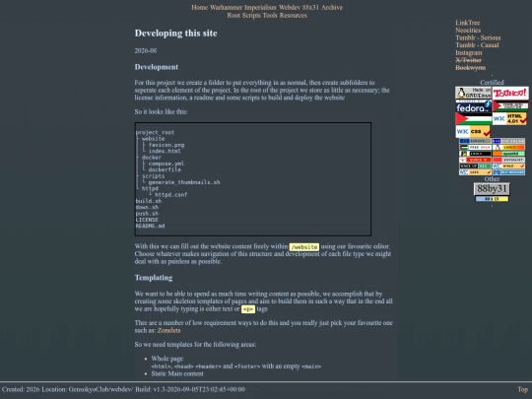The image size is (532, 399).
Task: Click the small Europe flag badge
Action: point(475,141)
